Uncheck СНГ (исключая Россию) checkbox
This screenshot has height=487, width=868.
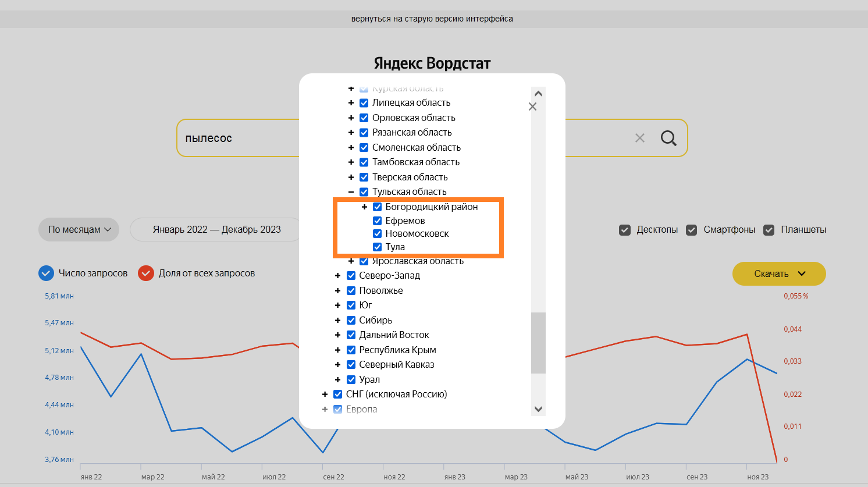tap(337, 394)
